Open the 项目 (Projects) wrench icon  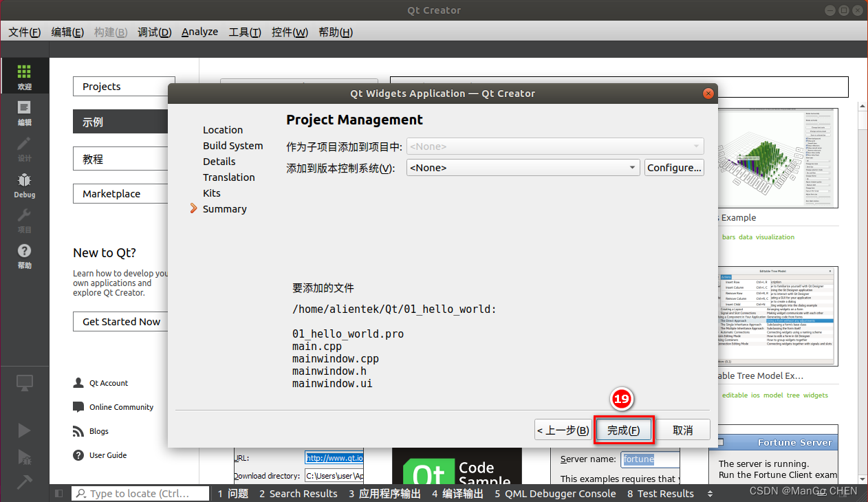[x=24, y=219]
